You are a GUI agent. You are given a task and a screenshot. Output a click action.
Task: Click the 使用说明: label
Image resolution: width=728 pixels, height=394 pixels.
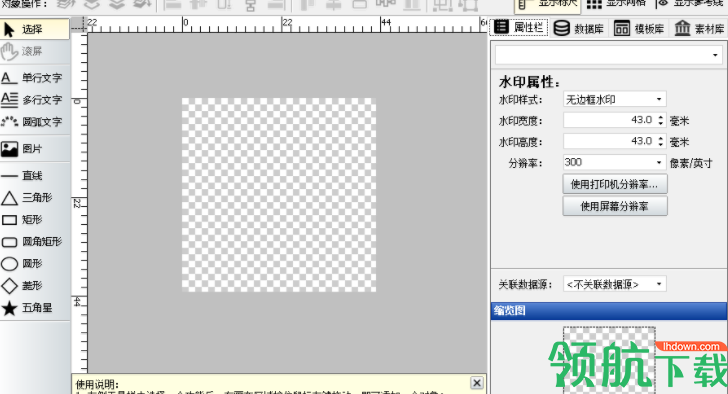tap(98, 384)
